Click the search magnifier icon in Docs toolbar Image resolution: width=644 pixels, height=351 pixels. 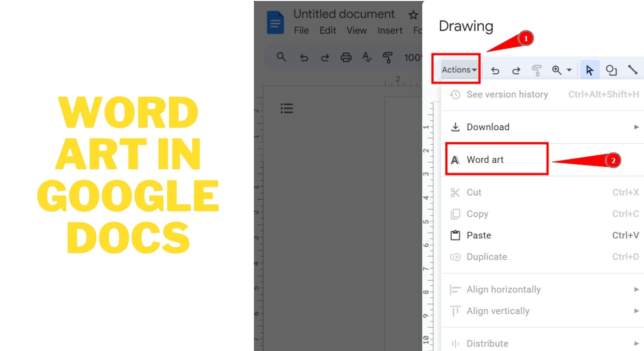click(x=281, y=57)
